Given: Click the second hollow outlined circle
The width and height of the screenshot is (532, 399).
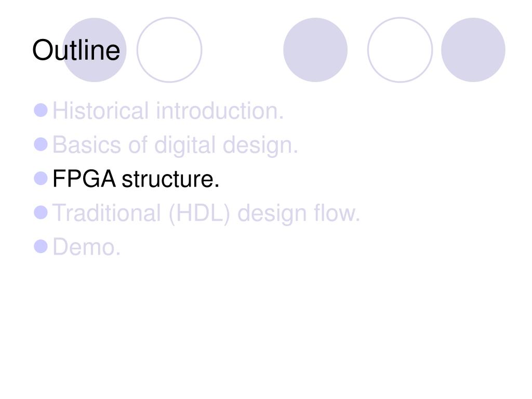Looking at the screenshot, I should click(x=400, y=50).
